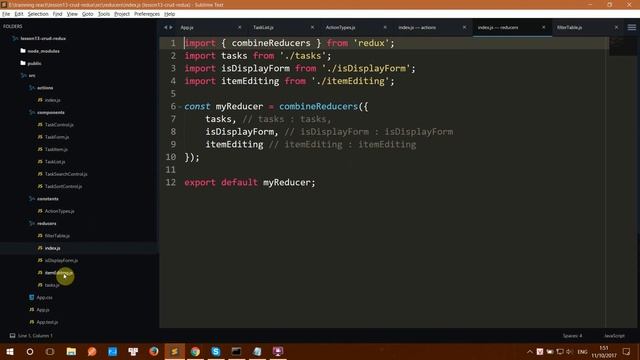
Task: Open index.js under actions folder
Action: pos(52,100)
